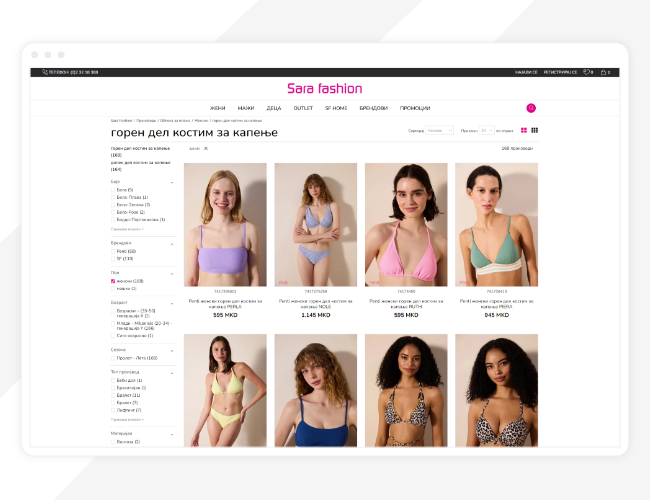Open the navy blue top product photo
This screenshot has width=650, height=500.
click(315, 390)
